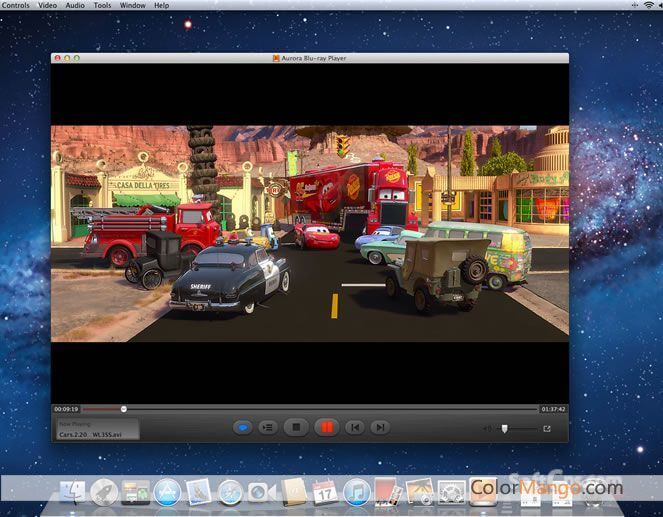Open the Help menu

coord(162,5)
